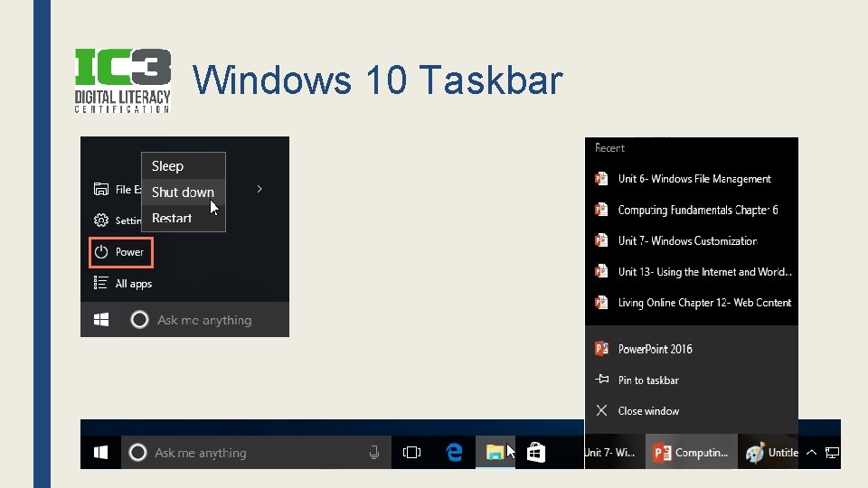Click the Cortana circle icon in bottom taskbar
The width and height of the screenshot is (868, 488).
pyautogui.click(x=137, y=453)
